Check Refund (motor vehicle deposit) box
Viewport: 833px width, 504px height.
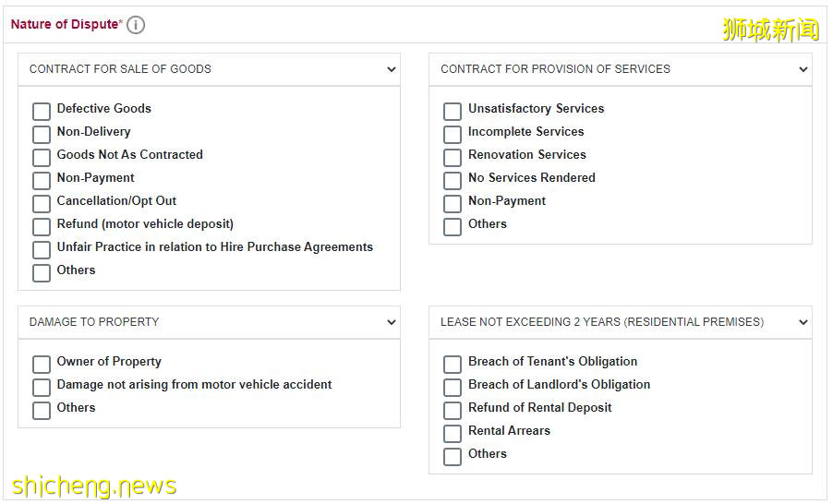pyautogui.click(x=42, y=227)
